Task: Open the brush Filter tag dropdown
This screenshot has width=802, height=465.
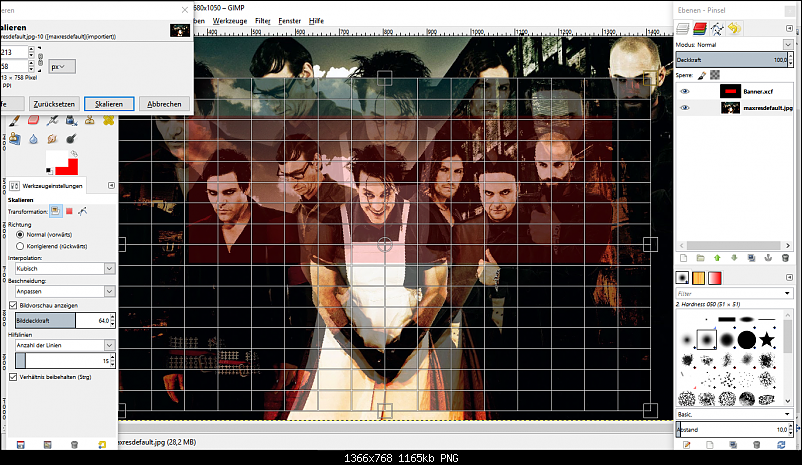Action: 787,293
